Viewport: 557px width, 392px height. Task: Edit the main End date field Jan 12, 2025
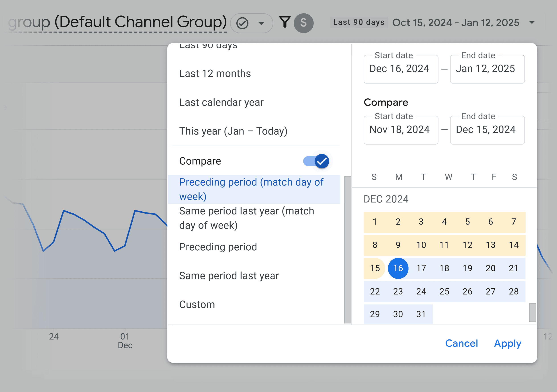tap(487, 69)
